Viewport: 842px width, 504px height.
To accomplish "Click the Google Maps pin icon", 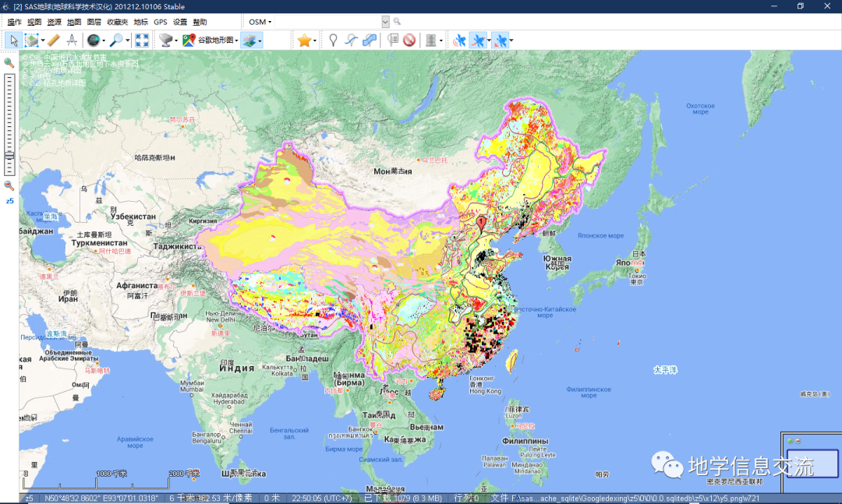I will click(x=189, y=41).
